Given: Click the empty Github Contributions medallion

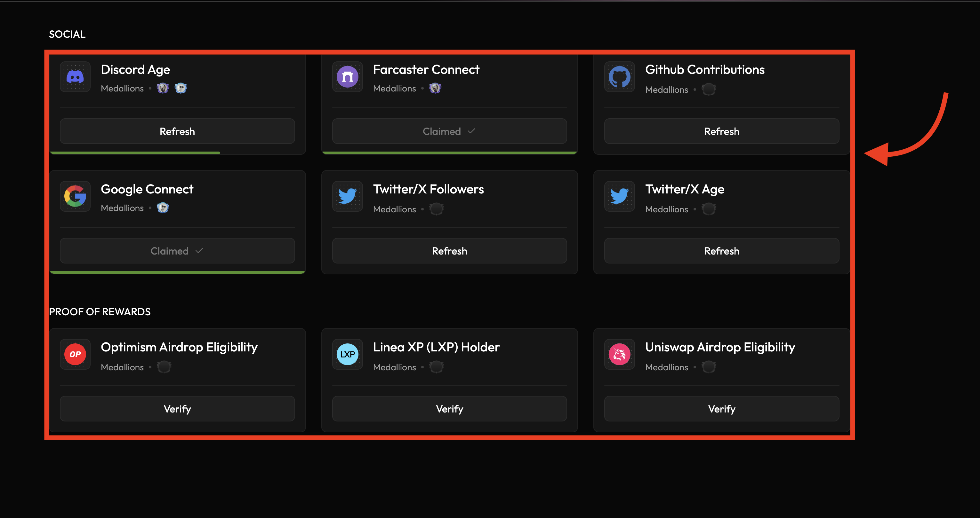Looking at the screenshot, I should [x=709, y=90].
